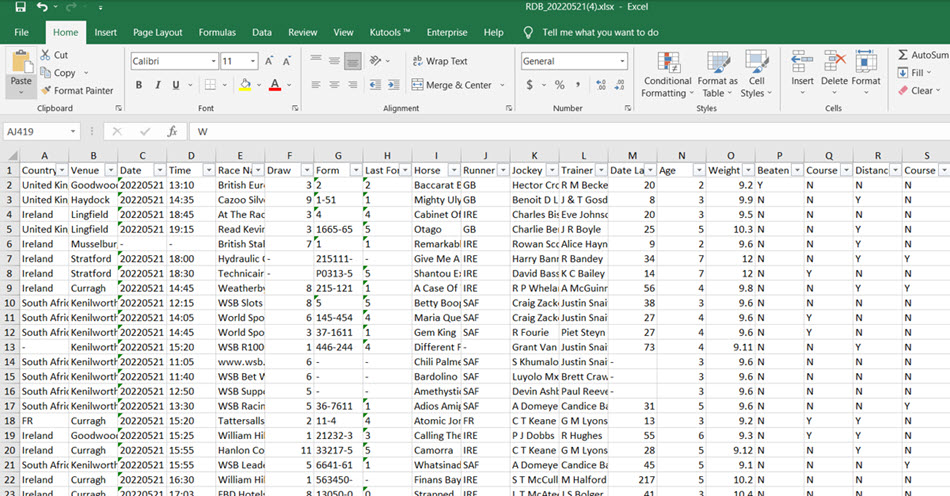This screenshot has height=496, width=950.
Task: Click the Save icon in title bar
Action: [20, 7]
